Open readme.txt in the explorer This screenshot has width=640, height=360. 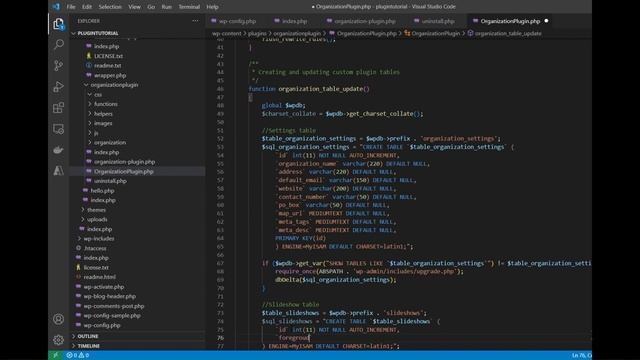tap(108, 66)
